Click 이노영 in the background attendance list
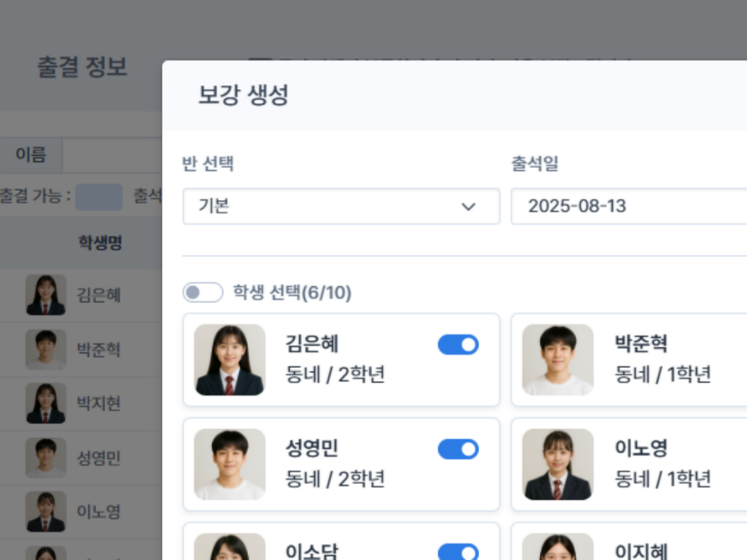This screenshot has width=747, height=560. coord(98,511)
